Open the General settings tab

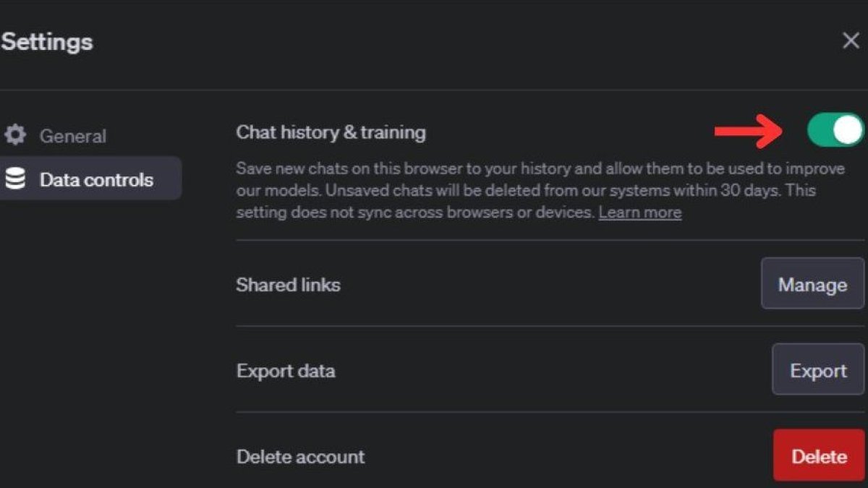(72, 136)
